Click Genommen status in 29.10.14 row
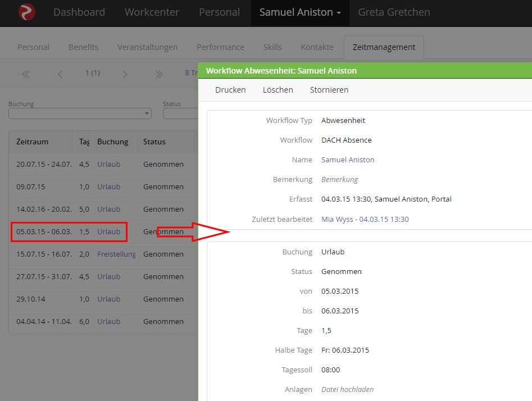Screen dimensions: 532x401 (x=163, y=299)
